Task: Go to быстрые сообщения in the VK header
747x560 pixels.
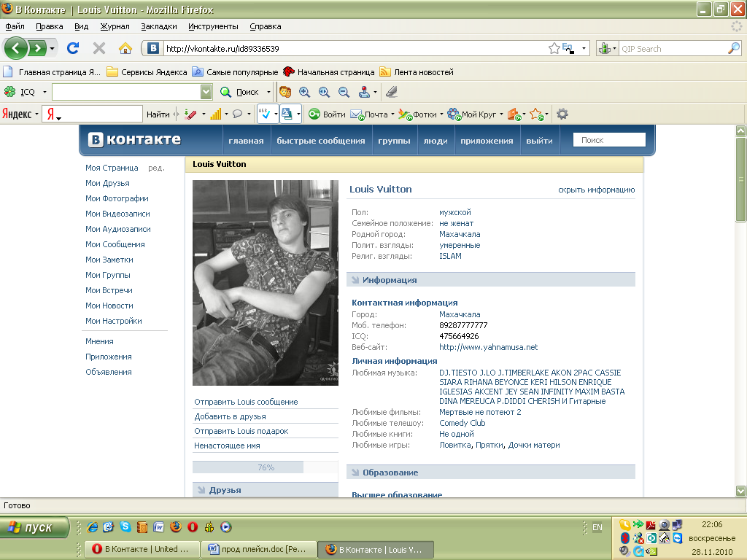Action: click(321, 141)
